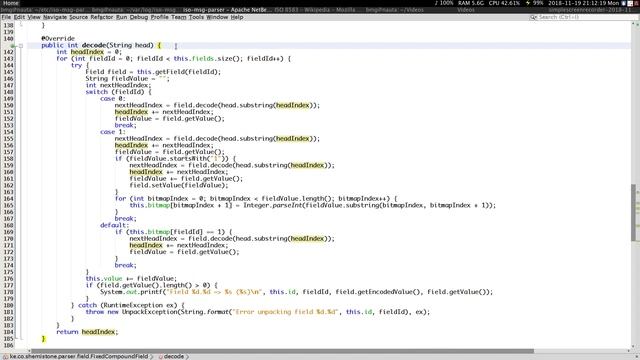Open the Tools menu
Viewport: 640px width, 360px height.
point(196,17)
